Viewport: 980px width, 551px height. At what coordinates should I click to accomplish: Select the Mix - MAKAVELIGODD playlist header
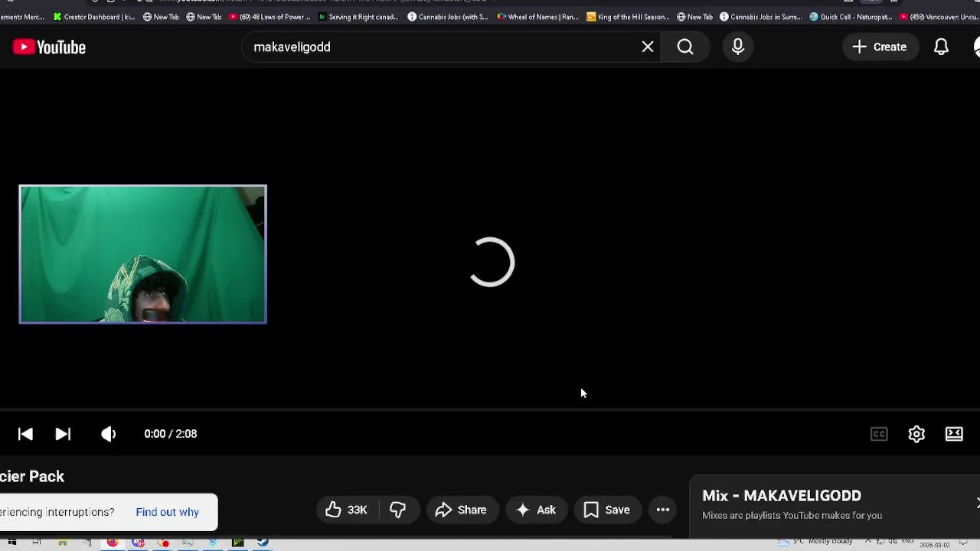coord(782,496)
